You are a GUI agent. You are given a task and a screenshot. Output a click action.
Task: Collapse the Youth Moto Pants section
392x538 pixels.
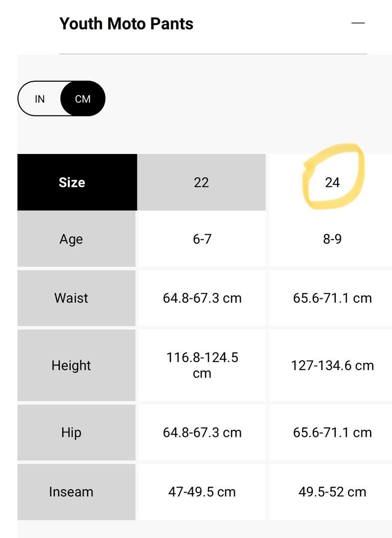(x=358, y=23)
